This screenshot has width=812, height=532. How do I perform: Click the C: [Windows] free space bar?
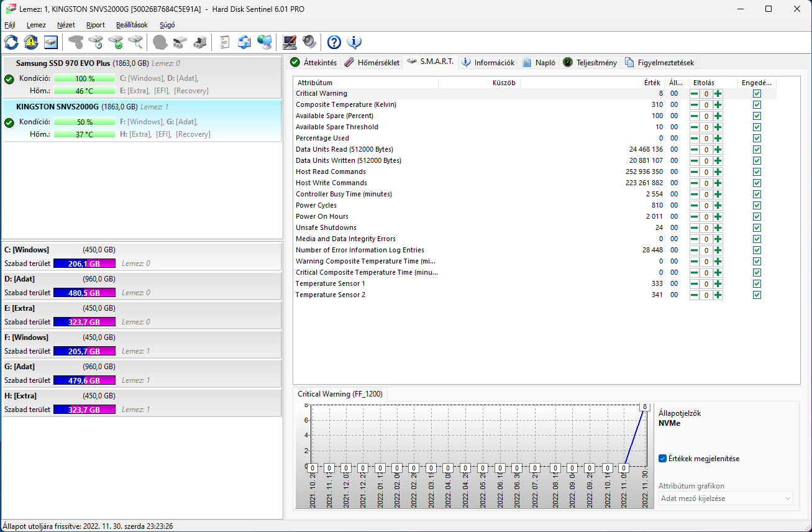pos(84,264)
